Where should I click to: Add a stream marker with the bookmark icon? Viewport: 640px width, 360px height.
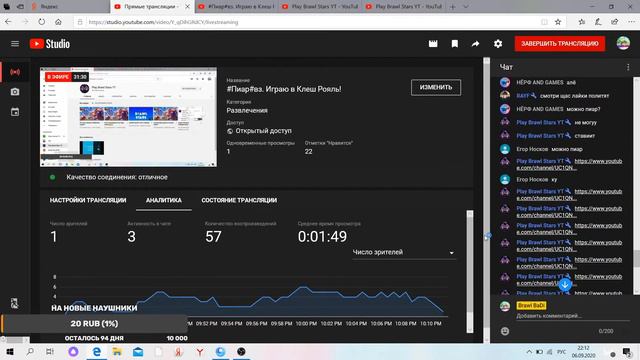pos(455,44)
